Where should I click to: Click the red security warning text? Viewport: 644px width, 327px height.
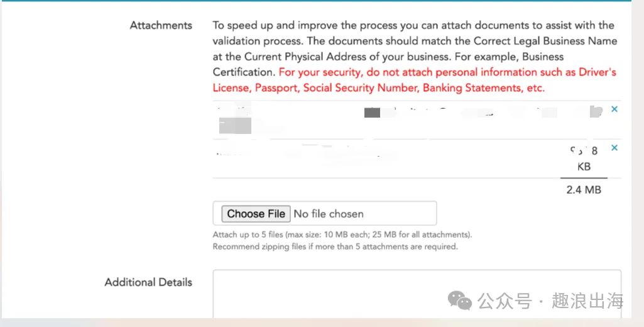pos(415,80)
